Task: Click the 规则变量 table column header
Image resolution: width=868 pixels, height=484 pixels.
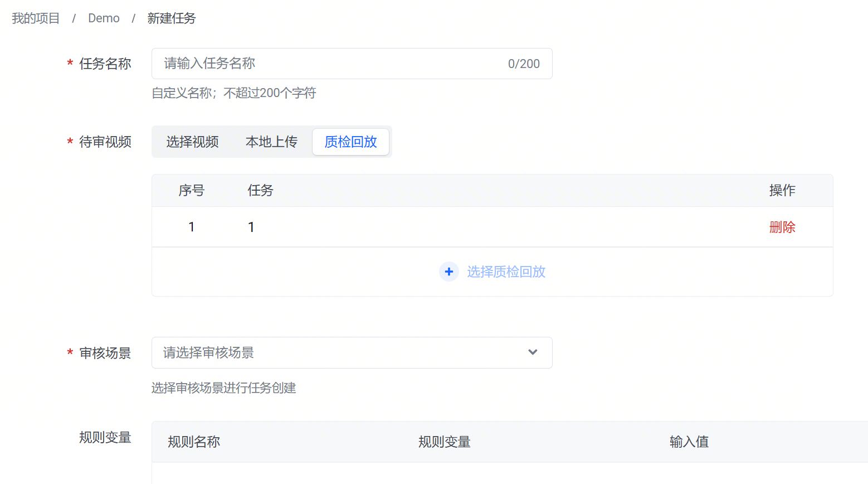Action: (x=445, y=442)
